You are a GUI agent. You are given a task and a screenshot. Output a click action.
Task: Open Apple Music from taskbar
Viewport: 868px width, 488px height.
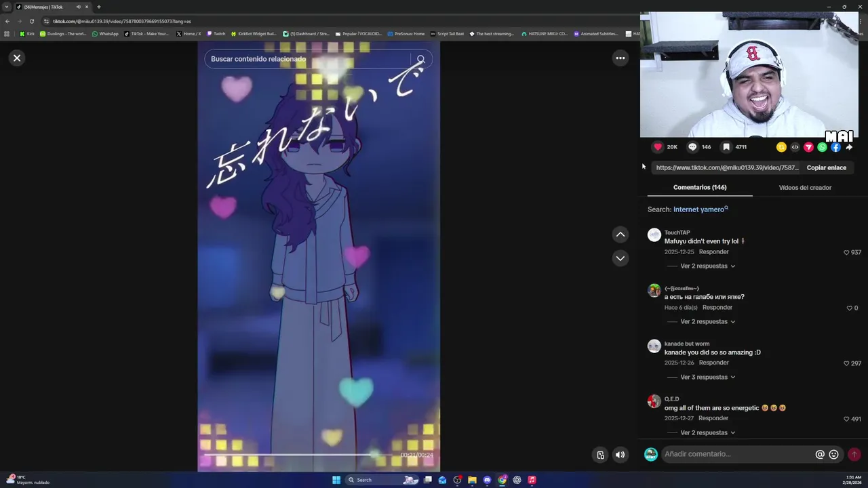532,480
